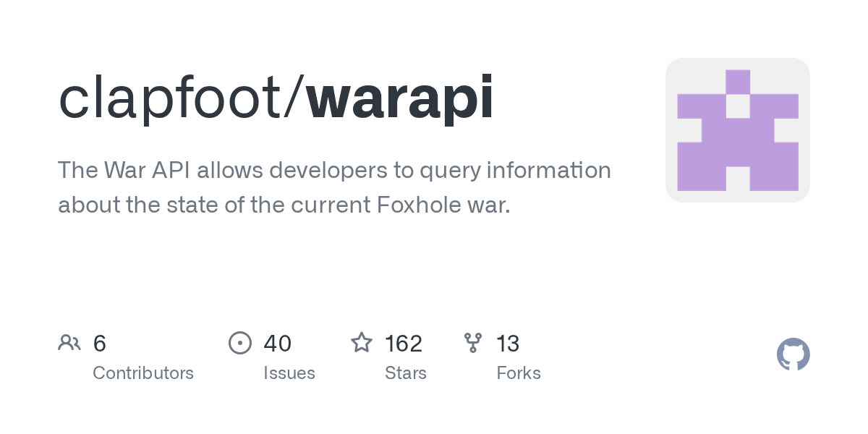Screen dimensions: 868x434
Task: Click the contributors people icon
Action: 69,343
